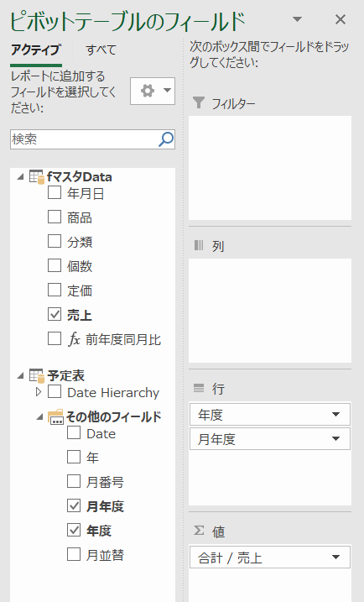Expand the Date Hierarchy node
This screenshot has height=602, width=364.
pyautogui.click(x=39, y=392)
